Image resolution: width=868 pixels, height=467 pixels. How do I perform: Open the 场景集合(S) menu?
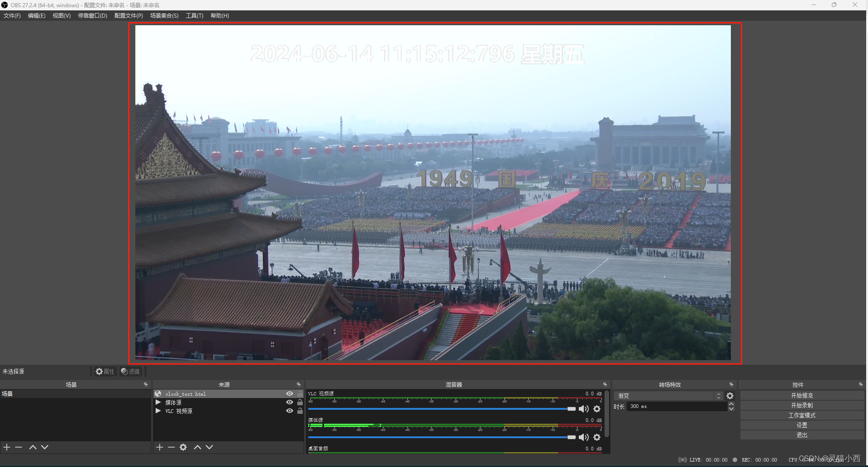click(x=164, y=16)
